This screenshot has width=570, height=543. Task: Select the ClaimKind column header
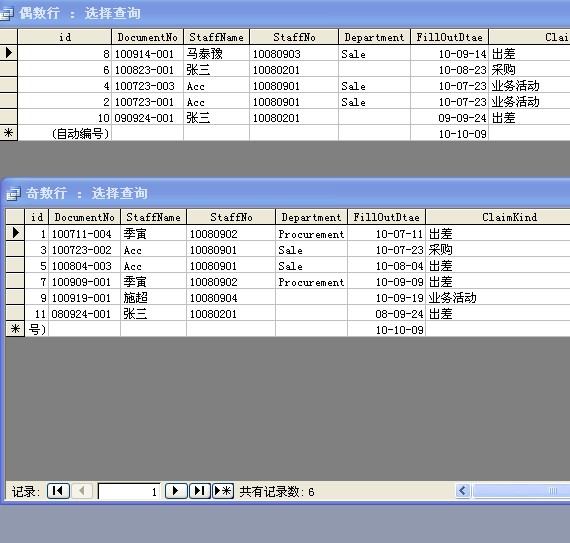(x=509, y=217)
